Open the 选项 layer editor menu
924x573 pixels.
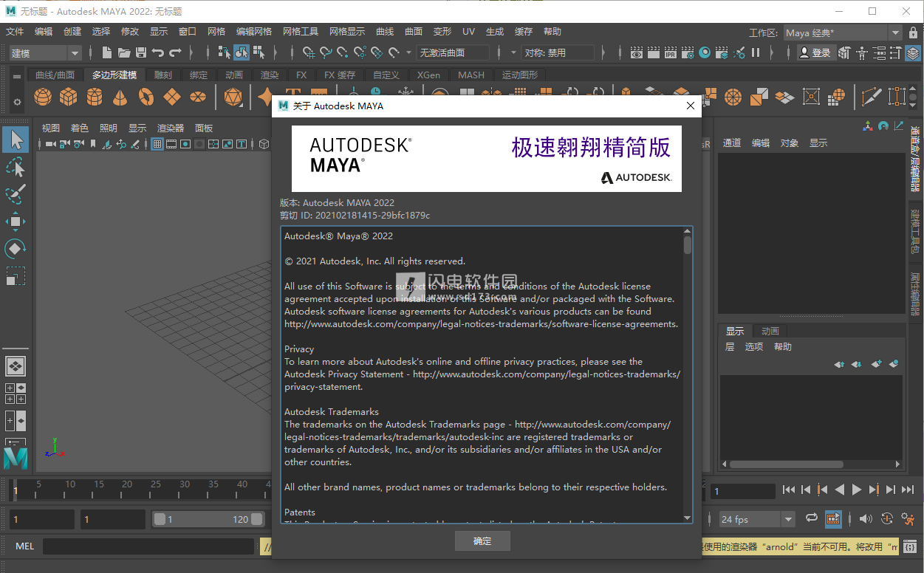754,346
